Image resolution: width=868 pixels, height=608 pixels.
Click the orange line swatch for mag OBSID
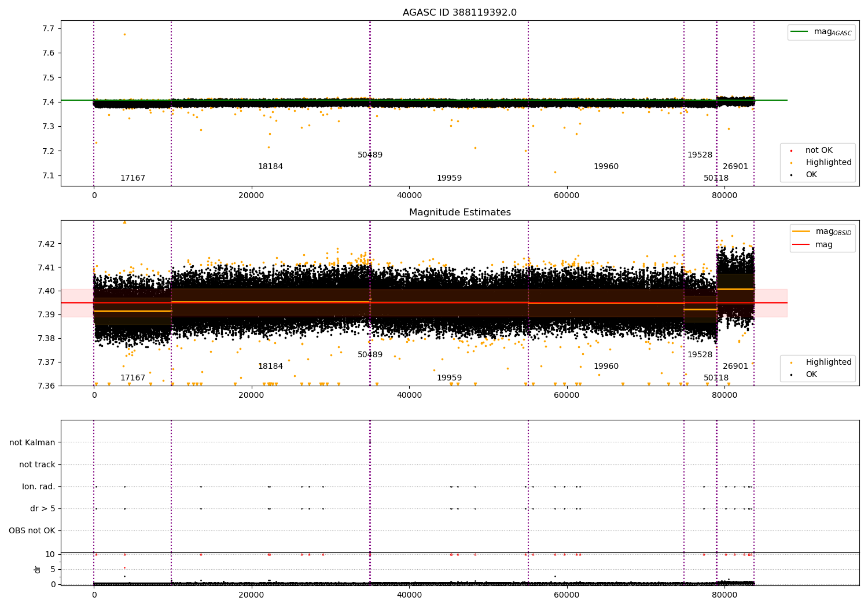pos(802,232)
